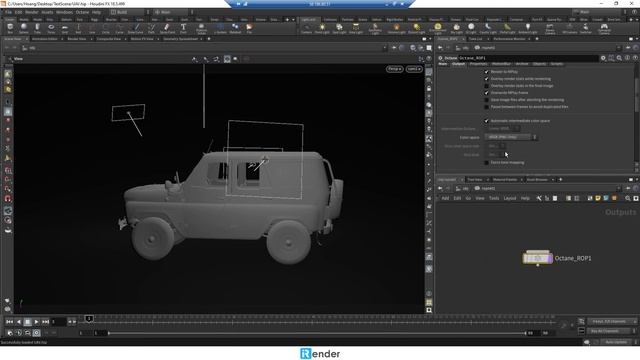Enable Pause between frames checkbox
This screenshot has width=640, height=360.
click(x=486, y=107)
